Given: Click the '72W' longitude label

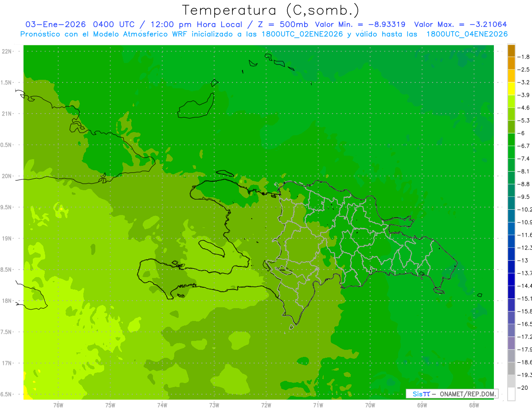Looking at the screenshot, I should coord(266,405).
